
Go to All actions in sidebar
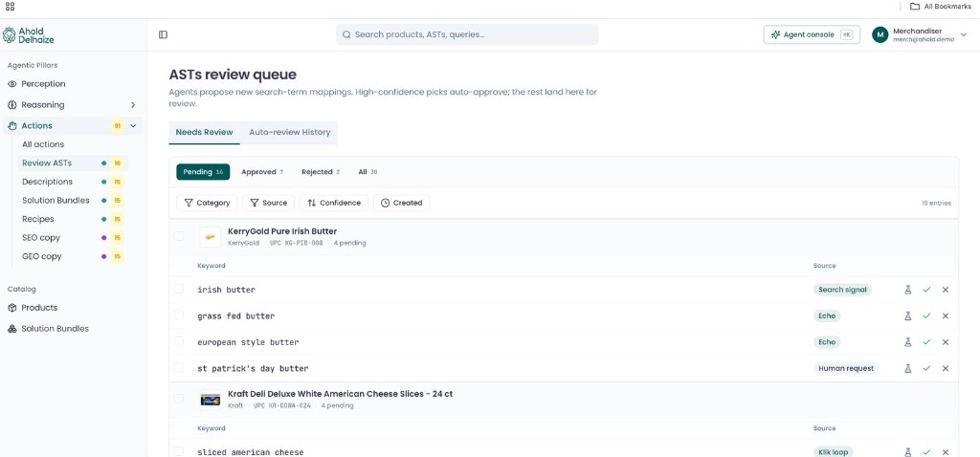pyautogui.click(x=73, y=144)
